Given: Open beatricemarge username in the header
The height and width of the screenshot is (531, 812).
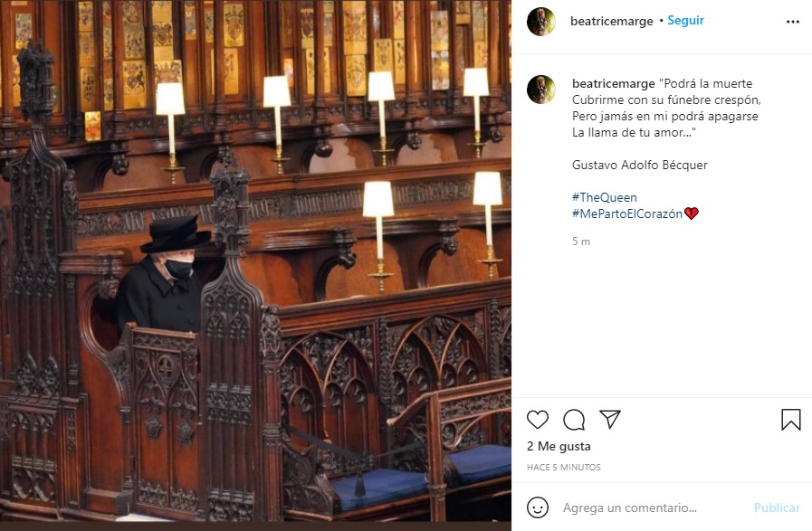Looking at the screenshot, I should pos(612,21).
